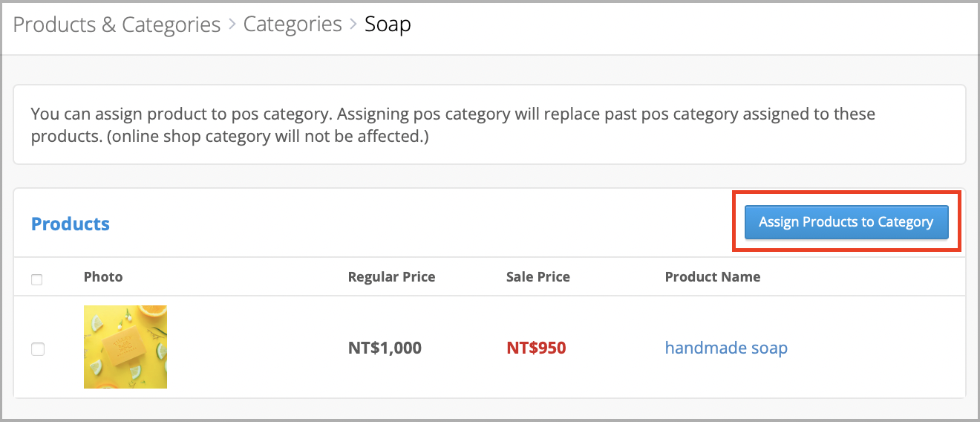Navigate to the Categories breadcrumb
Screen dimensions: 980x422
[x=293, y=25]
